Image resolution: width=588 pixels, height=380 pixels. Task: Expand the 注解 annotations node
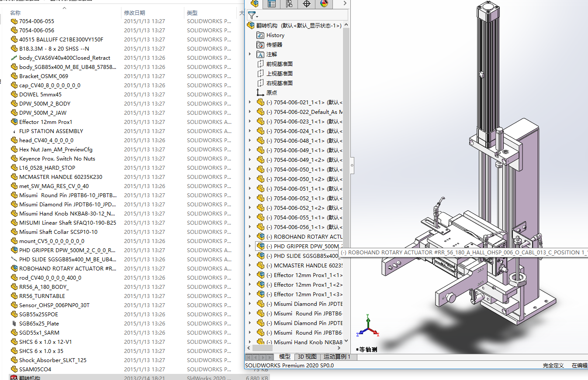click(x=250, y=55)
